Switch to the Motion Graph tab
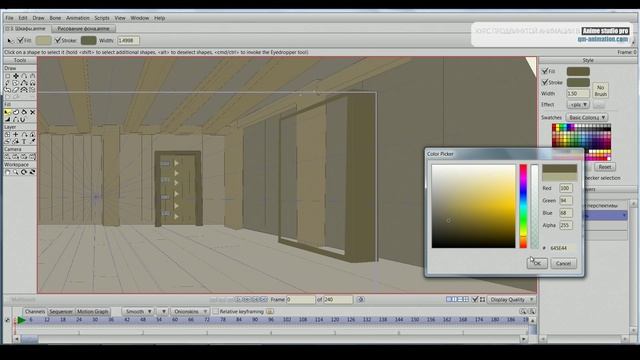This screenshot has height=360, width=640. pos(93,311)
